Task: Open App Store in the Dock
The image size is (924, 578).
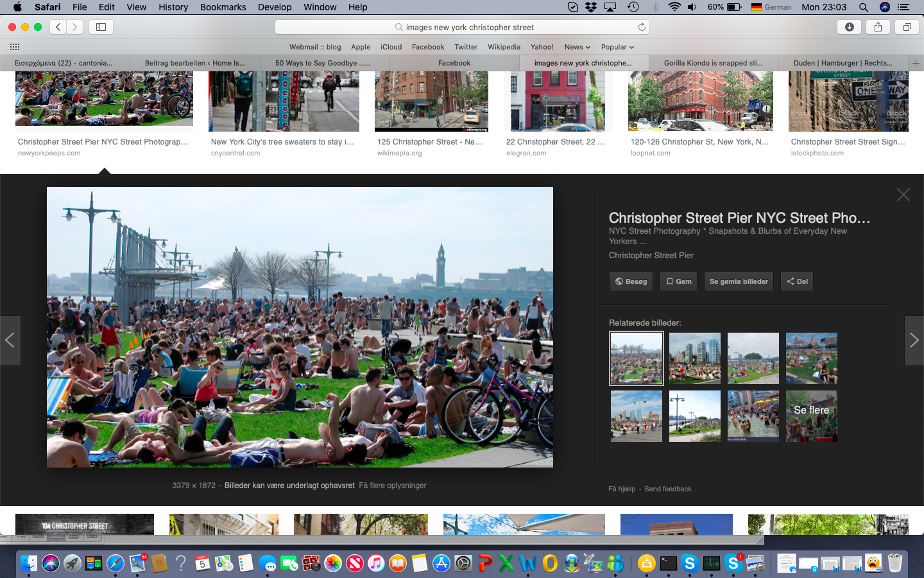Action: click(x=441, y=563)
